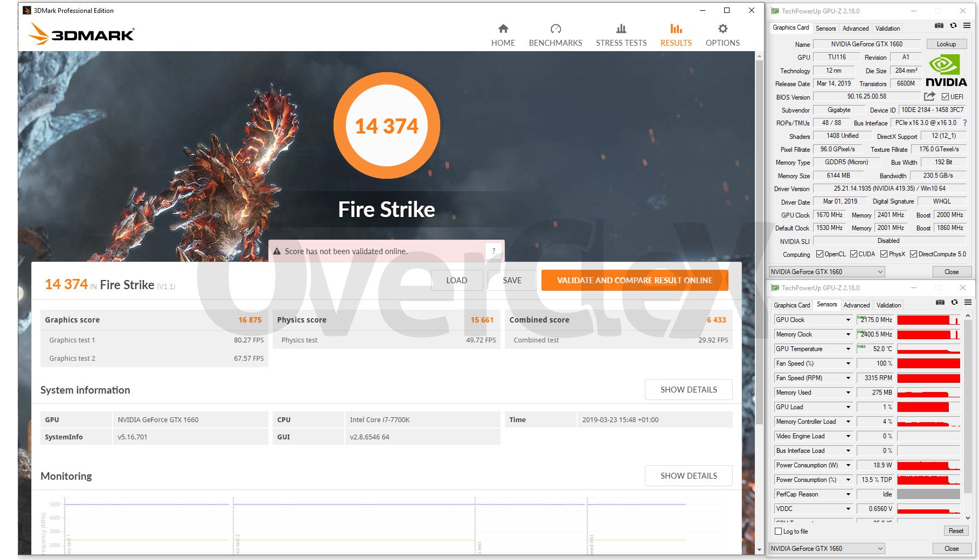Open the Benchmarks gauge icon
The image size is (979, 560).
[x=556, y=29]
